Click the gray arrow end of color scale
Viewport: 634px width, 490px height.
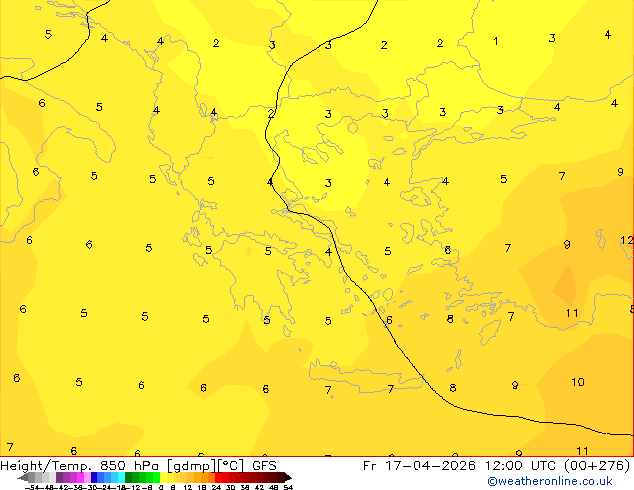(x=23, y=477)
